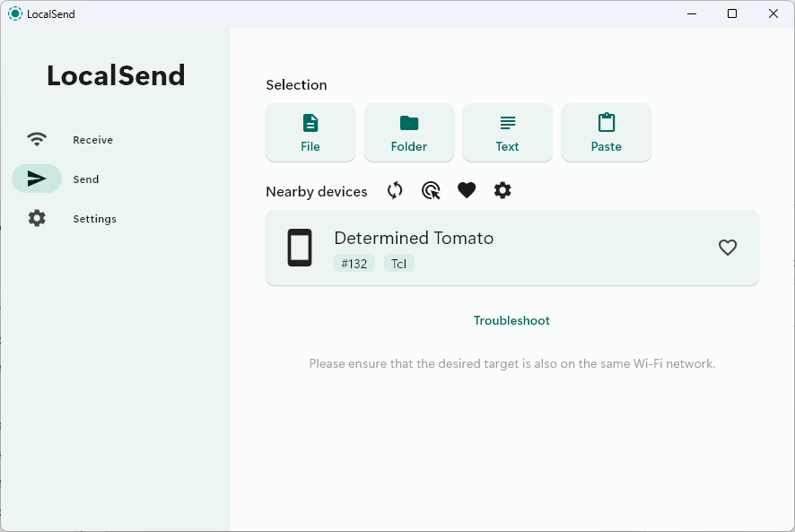795x532 pixels.
Task: Open discovery settings gear next to heart
Action: [502, 190]
